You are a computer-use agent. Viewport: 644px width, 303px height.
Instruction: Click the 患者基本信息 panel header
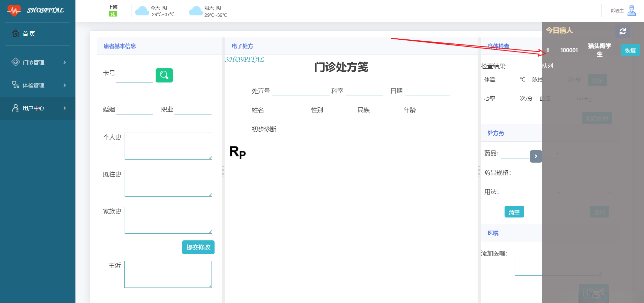click(120, 46)
